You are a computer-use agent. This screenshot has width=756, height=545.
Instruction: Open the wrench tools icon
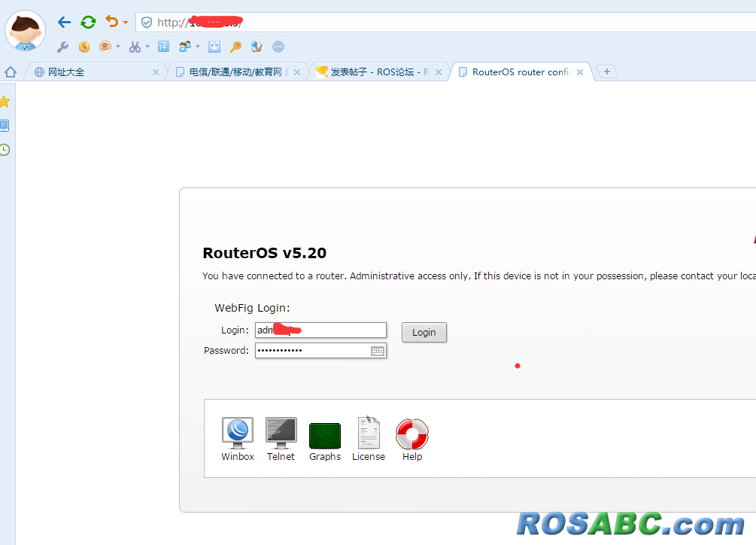tap(62, 47)
